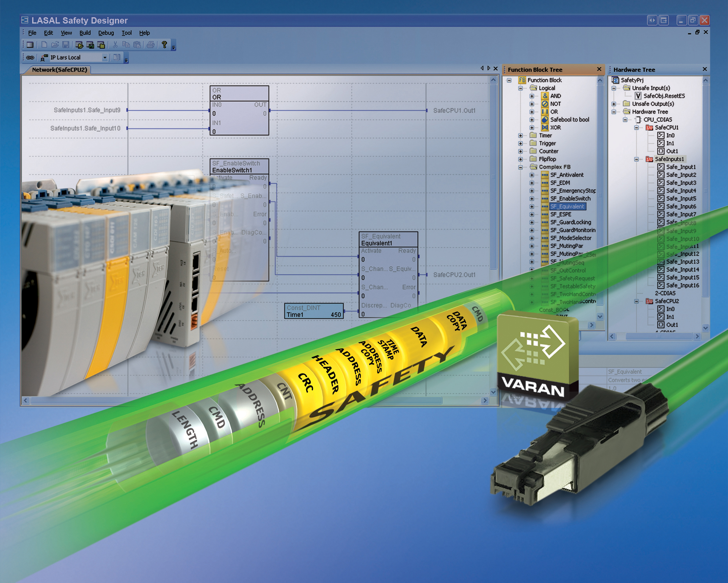Viewport: 728px width, 583px height.
Task: Select the XOR function block icon
Action: tap(545, 128)
